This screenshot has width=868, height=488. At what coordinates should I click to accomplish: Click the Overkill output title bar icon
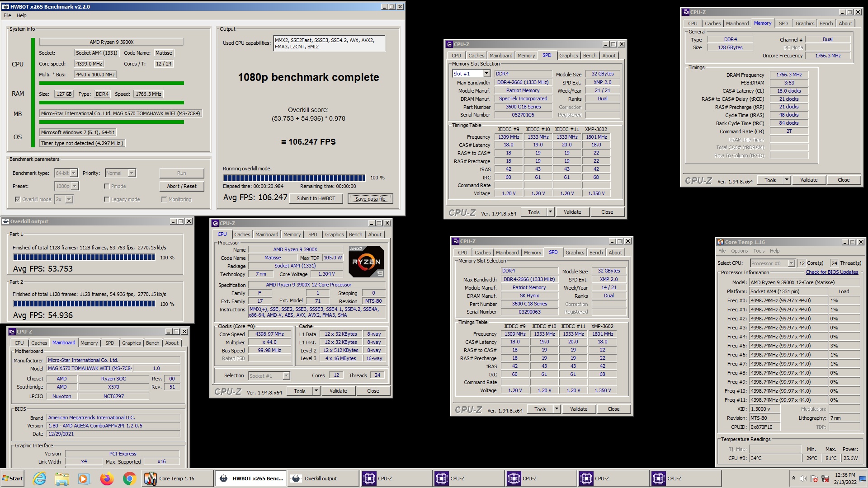(x=6, y=221)
